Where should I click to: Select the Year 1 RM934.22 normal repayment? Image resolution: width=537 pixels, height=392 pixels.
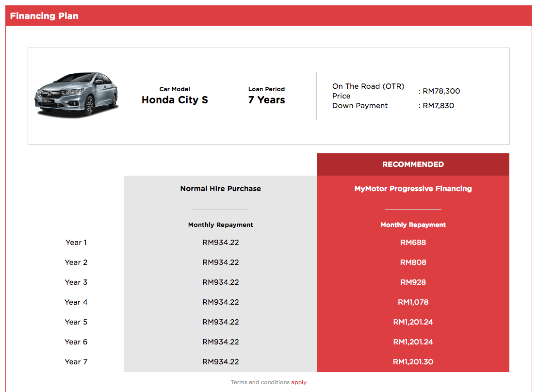(x=221, y=243)
